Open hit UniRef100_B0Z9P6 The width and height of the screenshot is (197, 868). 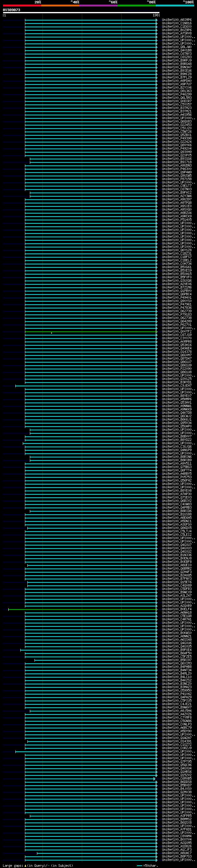tap(177, 30)
